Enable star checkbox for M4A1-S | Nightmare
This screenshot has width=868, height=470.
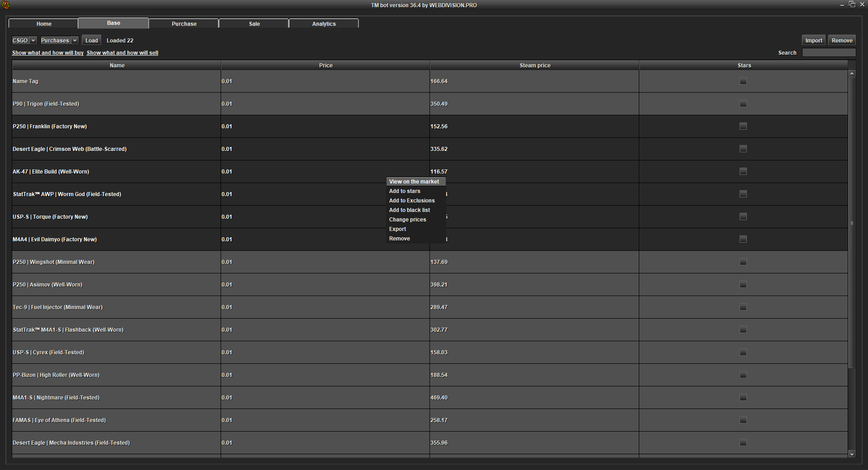743,398
